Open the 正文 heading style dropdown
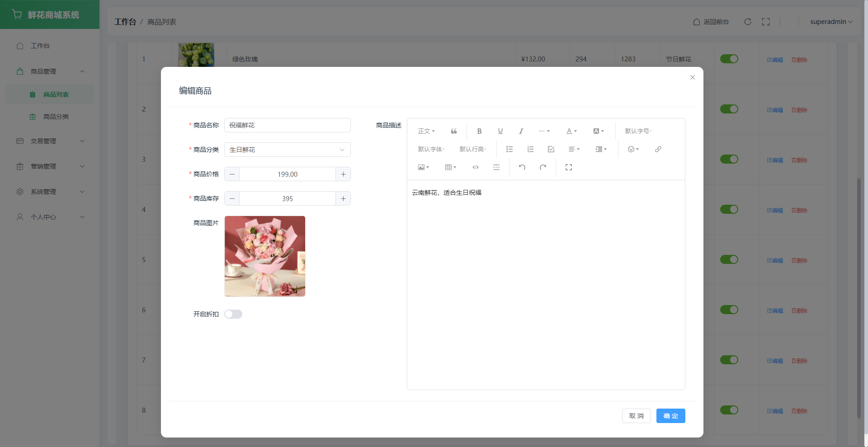Image resolution: width=868 pixels, height=447 pixels. [x=426, y=131]
